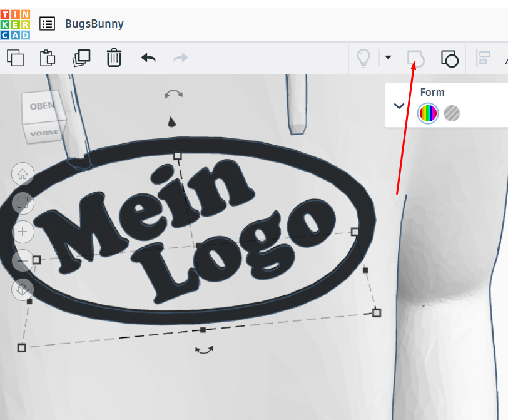508x420 pixels.
Task: Click the OBEN face of view cube
Action: (x=42, y=106)
